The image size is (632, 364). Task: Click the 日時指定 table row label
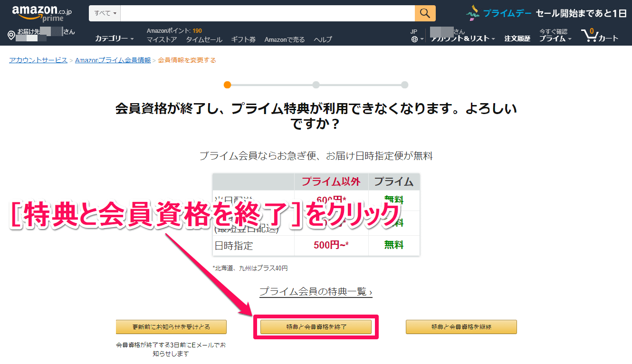pos(234,246)
